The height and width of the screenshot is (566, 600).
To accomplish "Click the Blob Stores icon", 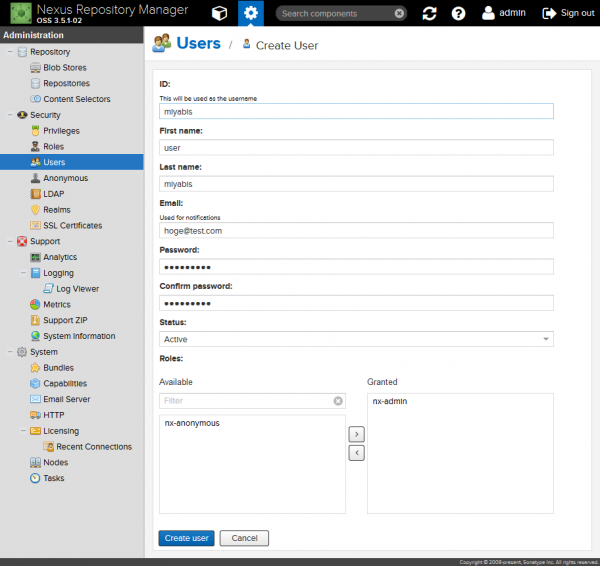I will pyautogui.click(x=35, y=68).
